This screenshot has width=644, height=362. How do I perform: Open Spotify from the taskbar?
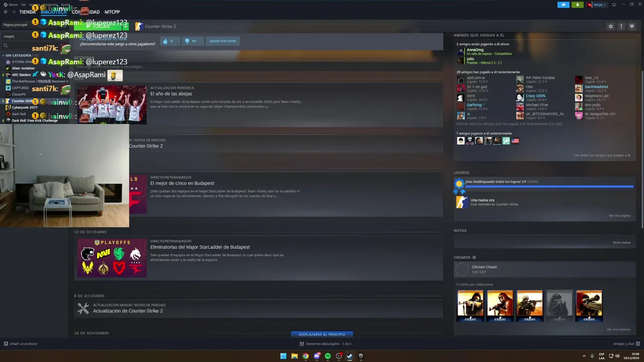(328, 356)
